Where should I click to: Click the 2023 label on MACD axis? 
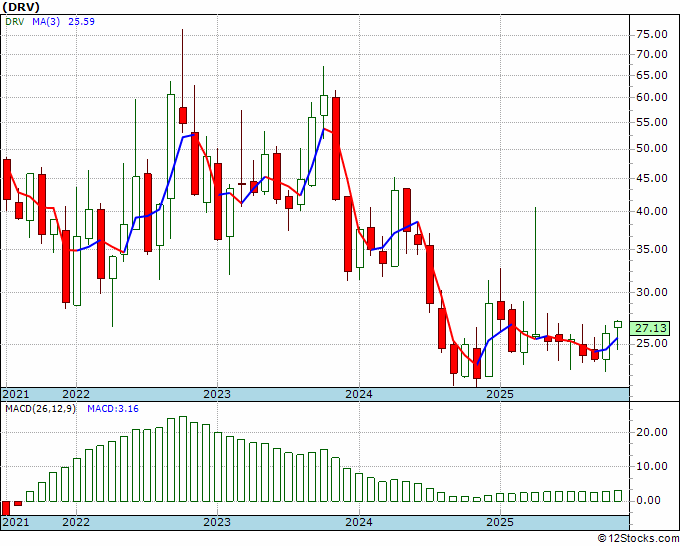[x=217, y=522]
